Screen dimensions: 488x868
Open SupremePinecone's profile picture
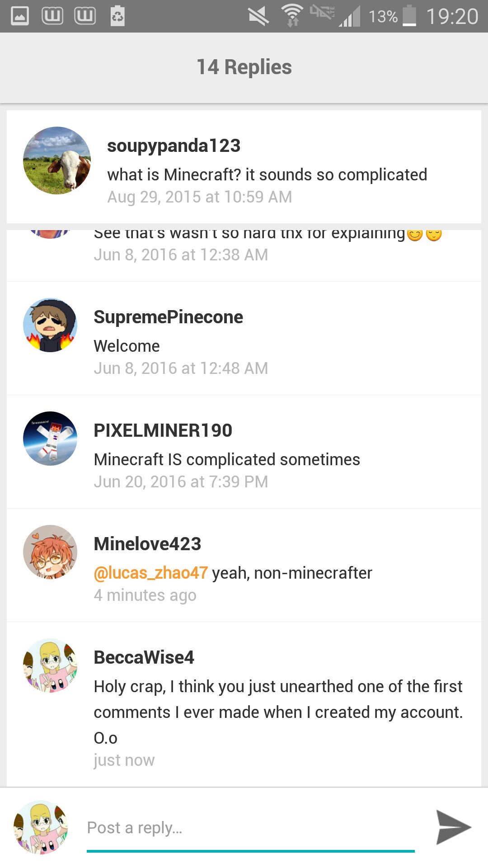[50, 325]
